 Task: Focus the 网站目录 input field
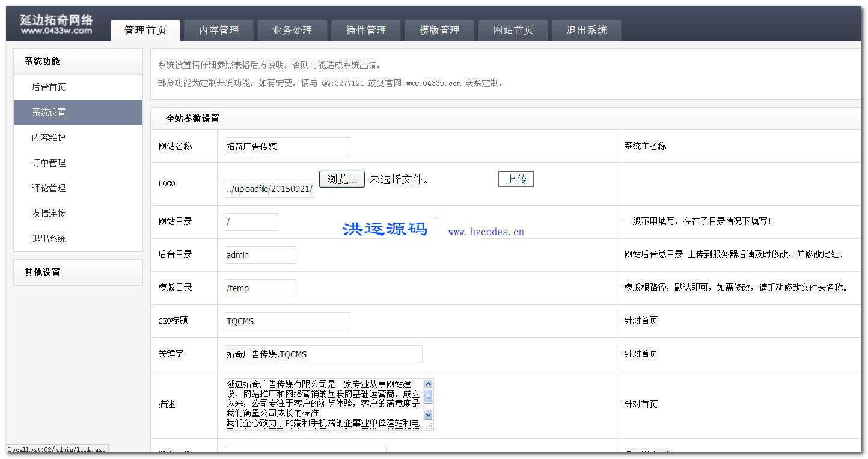[251, 222]
